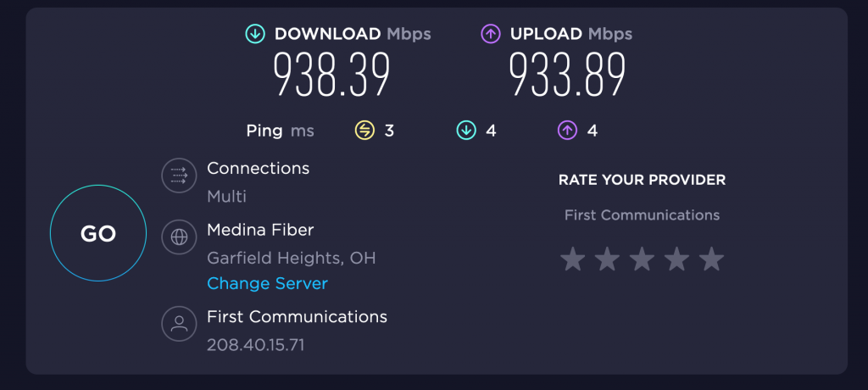
Task: Open the Change Server link
Action: tap(267, 284)
